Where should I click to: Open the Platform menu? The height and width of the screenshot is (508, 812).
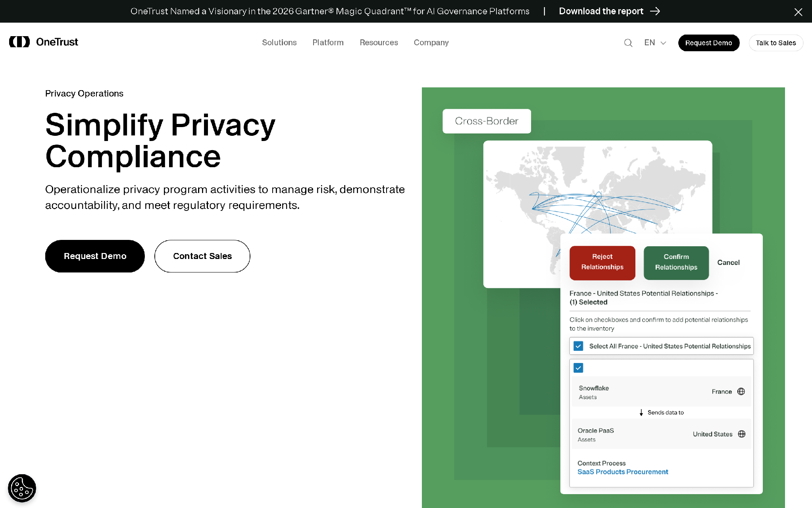point(328,42)
